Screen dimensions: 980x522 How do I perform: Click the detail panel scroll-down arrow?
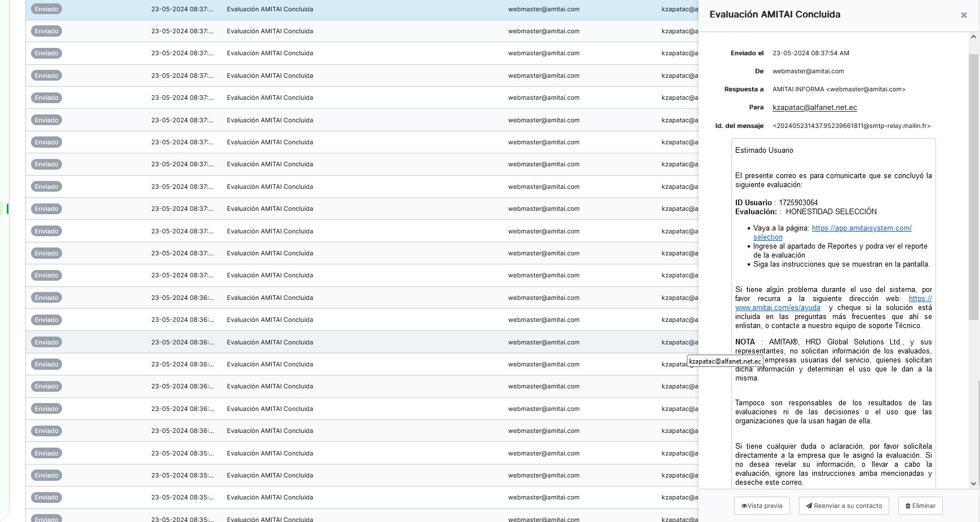(x=973, y=483)
